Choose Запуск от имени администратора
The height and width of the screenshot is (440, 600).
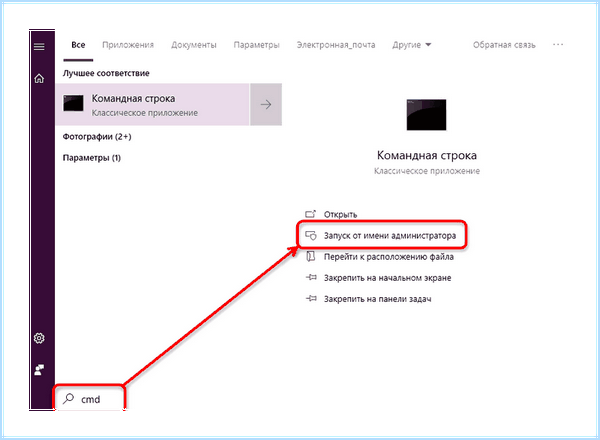[381, 235]
